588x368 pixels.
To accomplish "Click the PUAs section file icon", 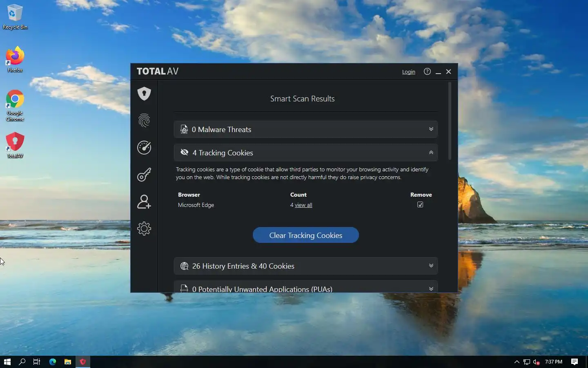I will pyautogui.click(x=184, y=288).
